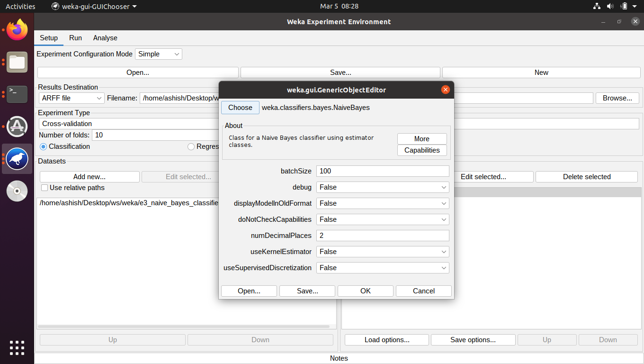644x364 pixels.
Task: Click the weka.classifiers.bayes.NaiveBayes text
Action: (x=316, y=108)
